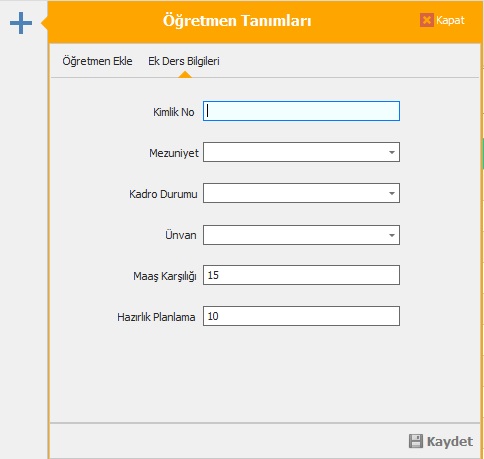Click the Maaş Karşılığı field

tap(301, 275)
